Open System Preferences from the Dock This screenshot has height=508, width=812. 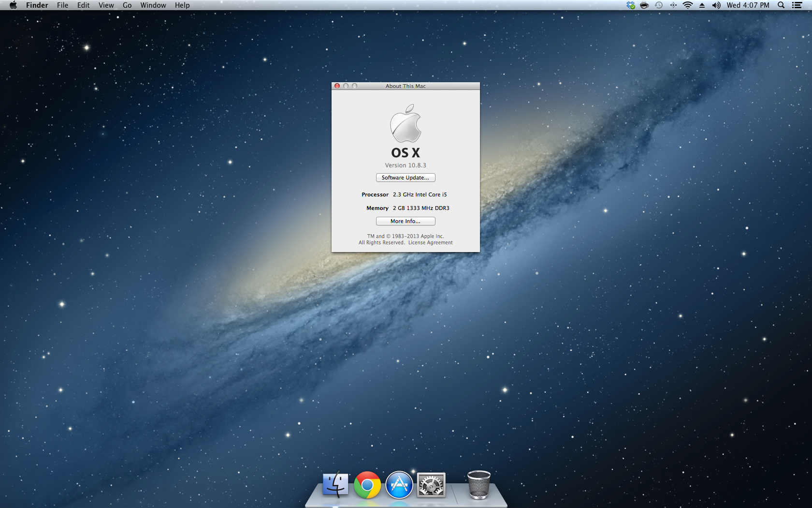point(431,485)
